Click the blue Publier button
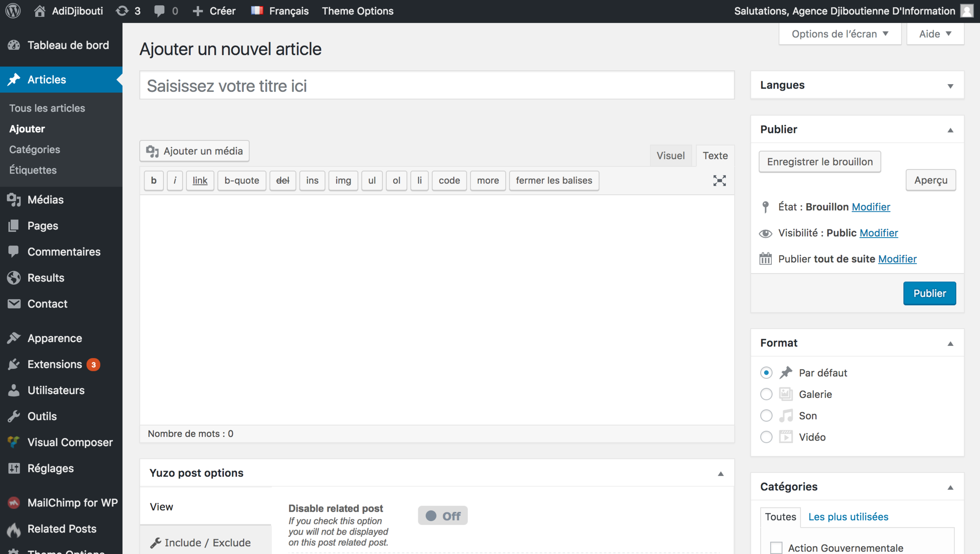 coord(930,293)
